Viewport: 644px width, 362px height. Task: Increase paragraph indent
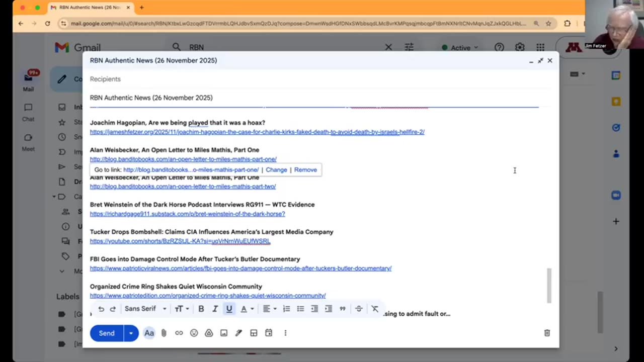[329, 309]
